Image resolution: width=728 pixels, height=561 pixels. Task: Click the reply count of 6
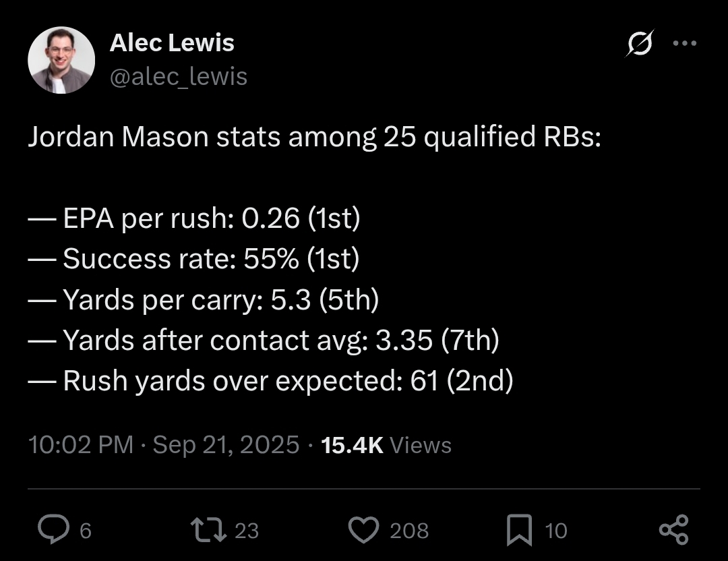coord(86,531)
